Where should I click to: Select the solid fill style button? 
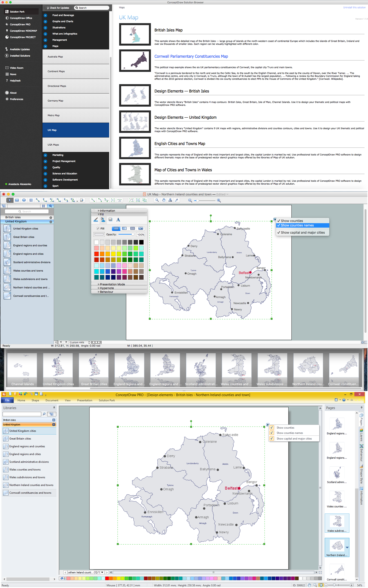tap(116, 228)
